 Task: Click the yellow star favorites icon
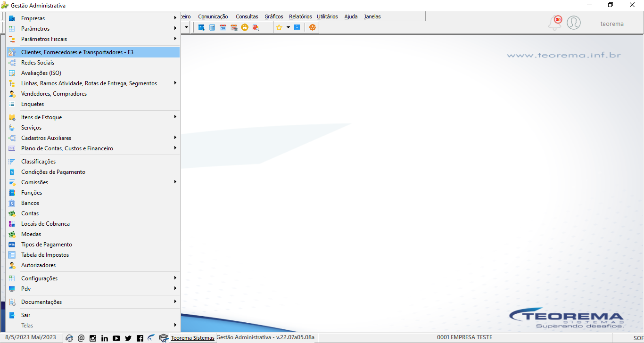click(x=279, y=28)
